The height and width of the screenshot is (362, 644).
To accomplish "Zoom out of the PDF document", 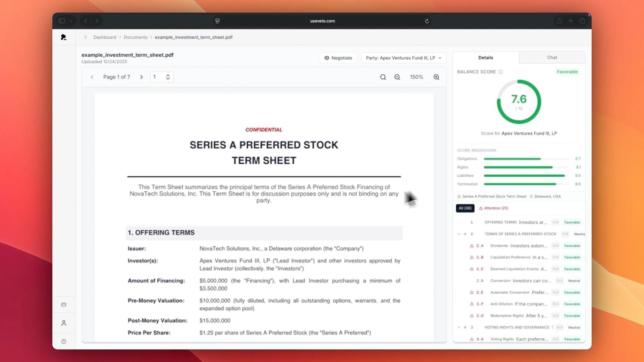I will [x=397, y=77].
